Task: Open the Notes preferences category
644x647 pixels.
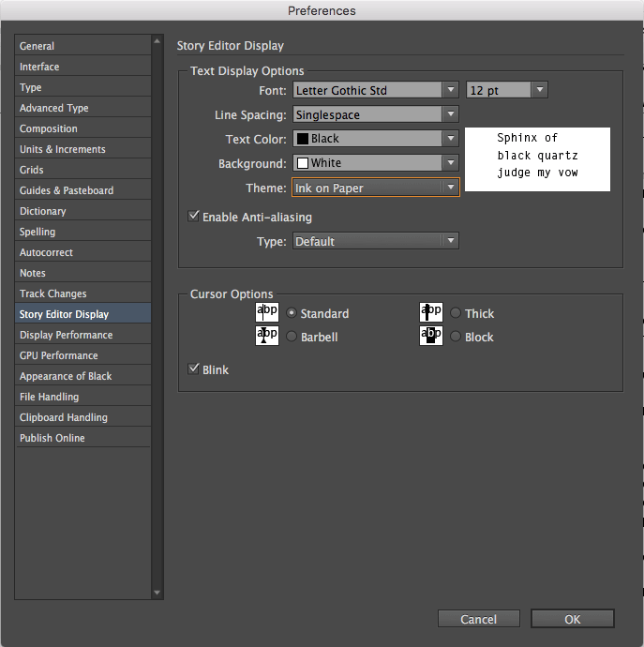Action: tap(82, 273)
